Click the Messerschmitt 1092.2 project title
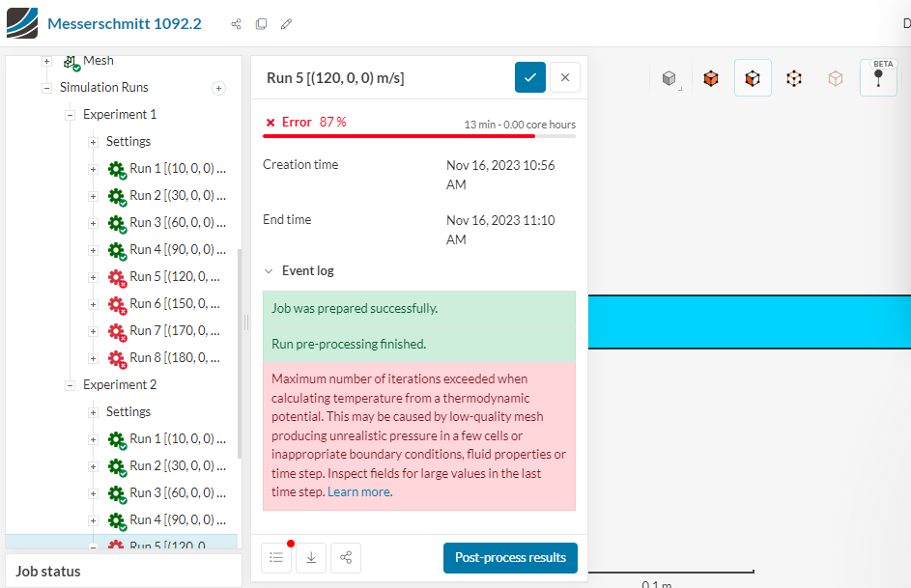Screen dimensions: 911x588 point(125,24)
